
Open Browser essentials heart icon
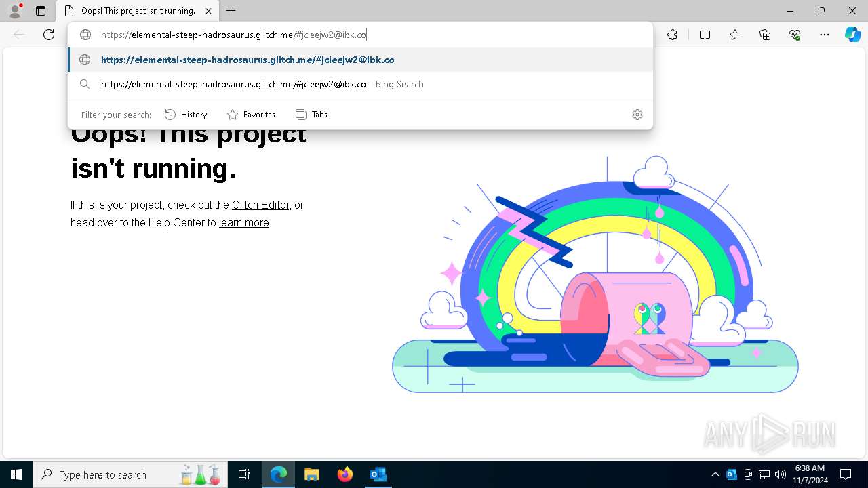point(795,35)
